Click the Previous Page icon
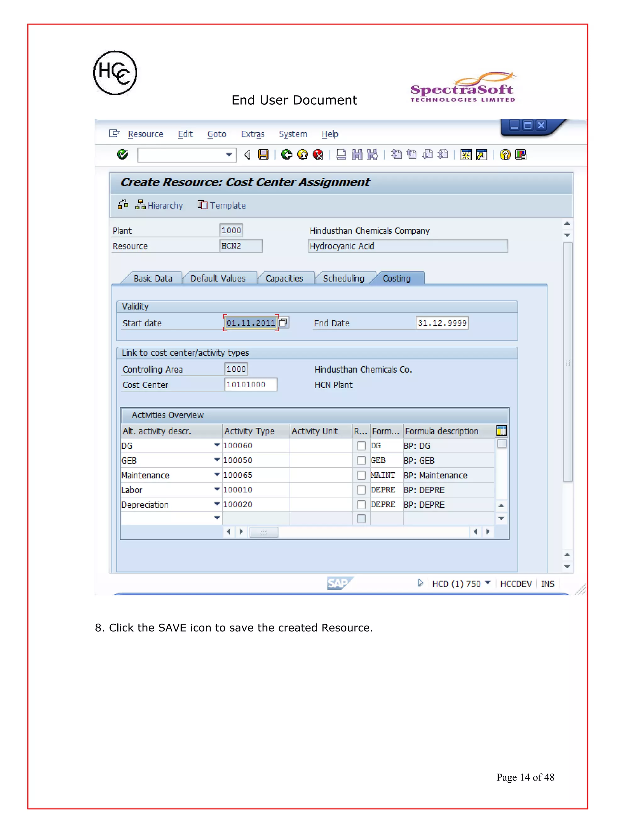644x833 pixels. pyautogui.click(x=412, y=154)
